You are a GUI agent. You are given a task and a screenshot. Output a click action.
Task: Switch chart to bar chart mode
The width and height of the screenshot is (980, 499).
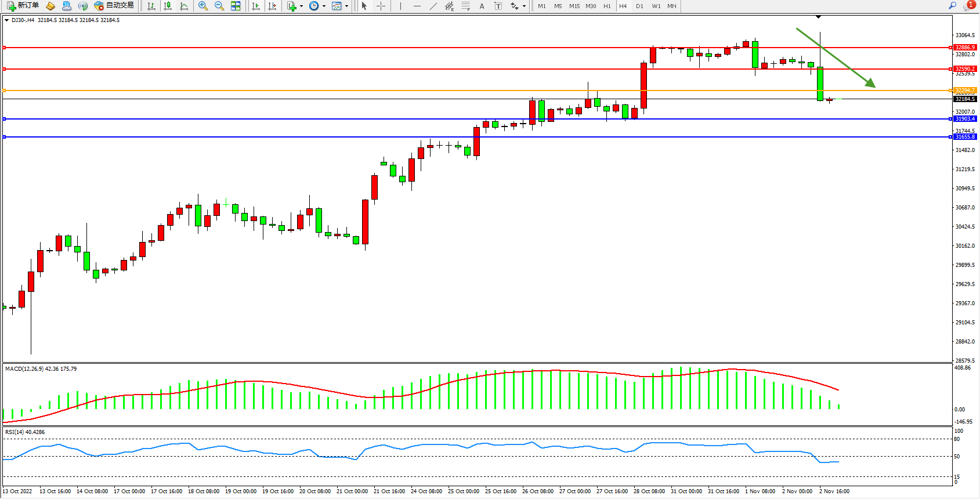(151, 6)
